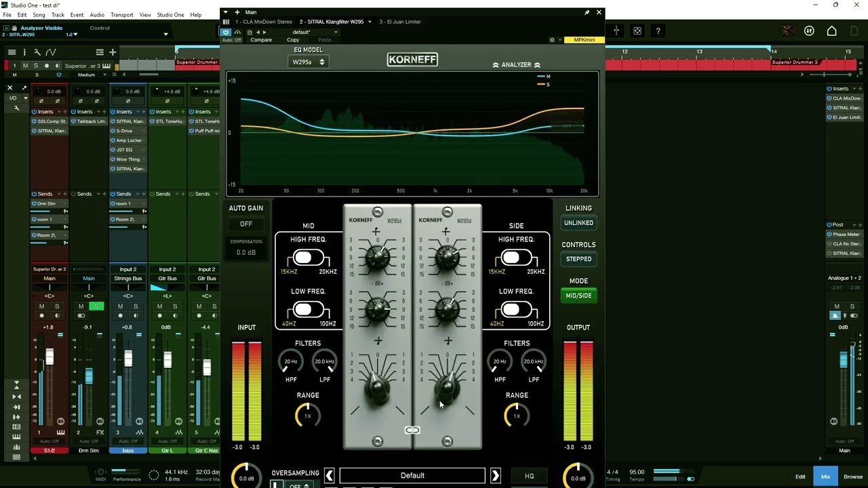Screen dimensions: 868x488
Task: Turn on Auto Gain
Action: (245, 224)
